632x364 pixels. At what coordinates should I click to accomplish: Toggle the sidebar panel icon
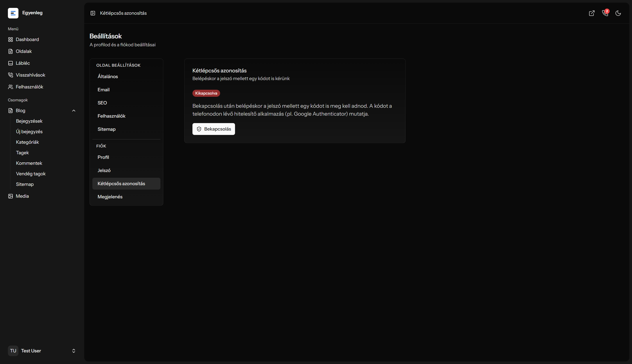[x=93, y=13]
